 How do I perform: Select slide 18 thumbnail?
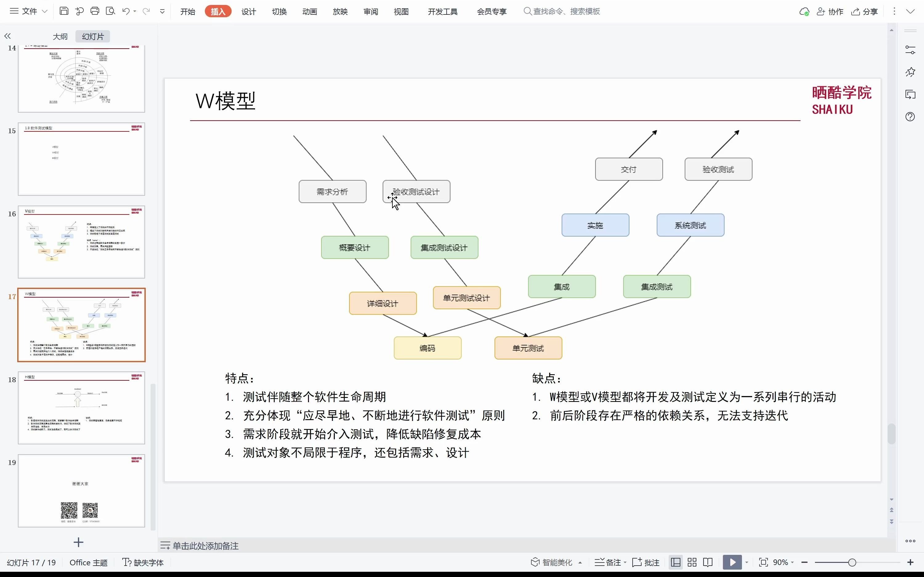(81, 407)
